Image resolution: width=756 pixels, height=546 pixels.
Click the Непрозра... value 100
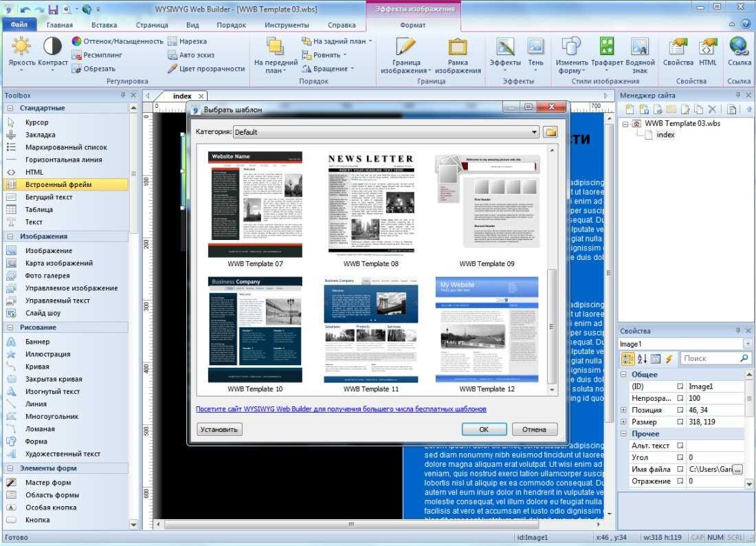tap(715, 398)
